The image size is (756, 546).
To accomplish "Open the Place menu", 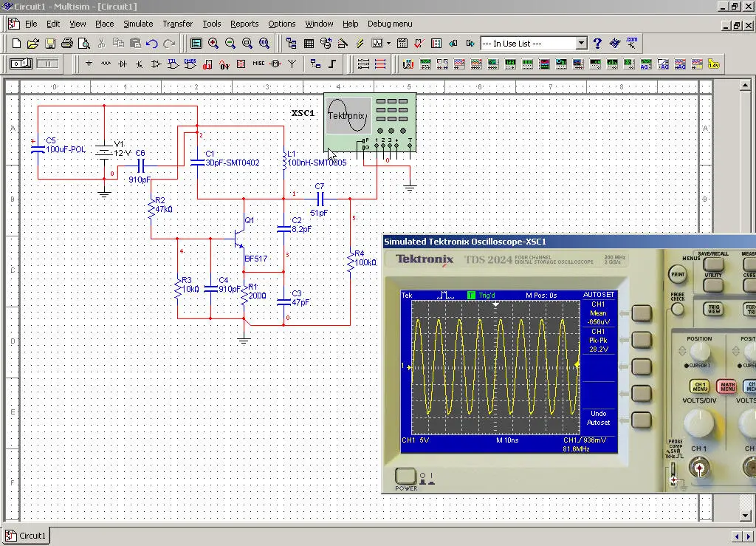I will pos(104,24).
